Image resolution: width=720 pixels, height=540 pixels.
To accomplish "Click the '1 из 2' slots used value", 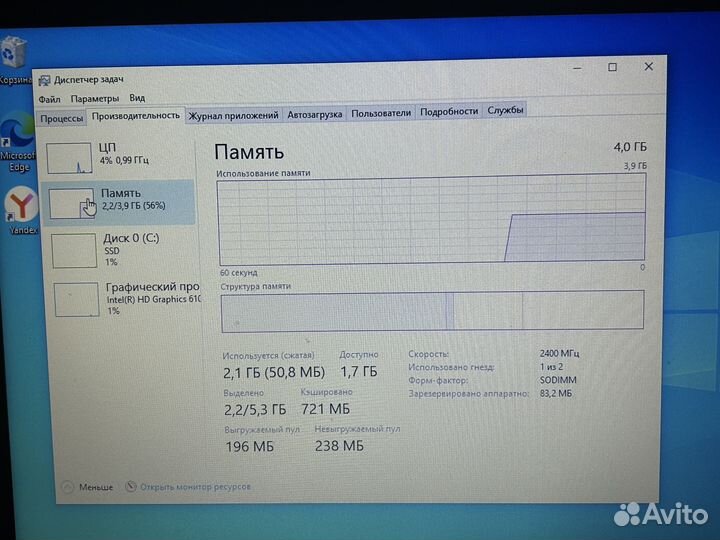I will (x=551, y=367).
